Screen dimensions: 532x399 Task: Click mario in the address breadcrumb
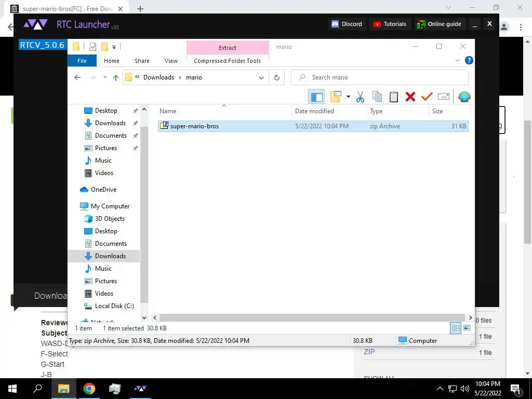point(194,77)
